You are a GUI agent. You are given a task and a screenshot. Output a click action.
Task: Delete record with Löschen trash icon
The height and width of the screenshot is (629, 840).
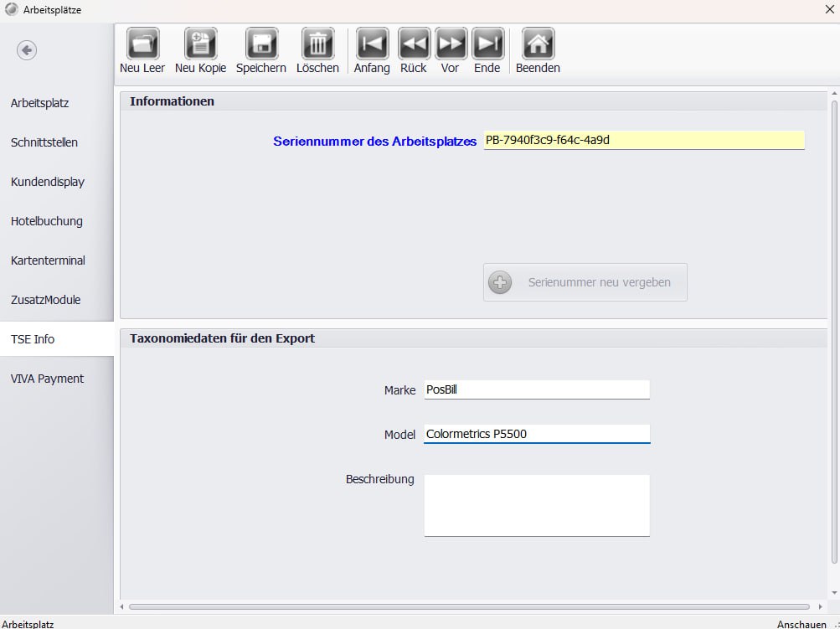point(317,44)
